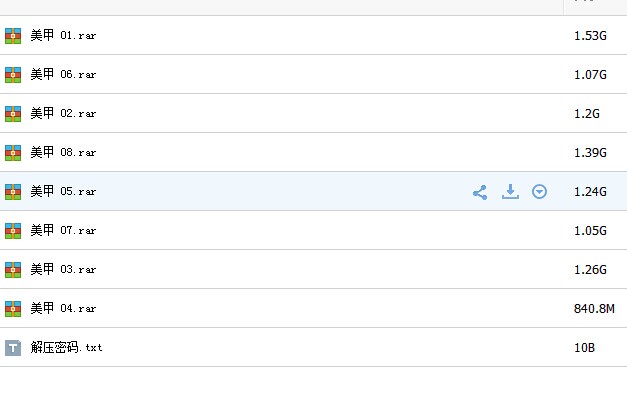627x414 pixels.
Task: Download the 美甲 05.rar file
Action: (x=510, y=192)
